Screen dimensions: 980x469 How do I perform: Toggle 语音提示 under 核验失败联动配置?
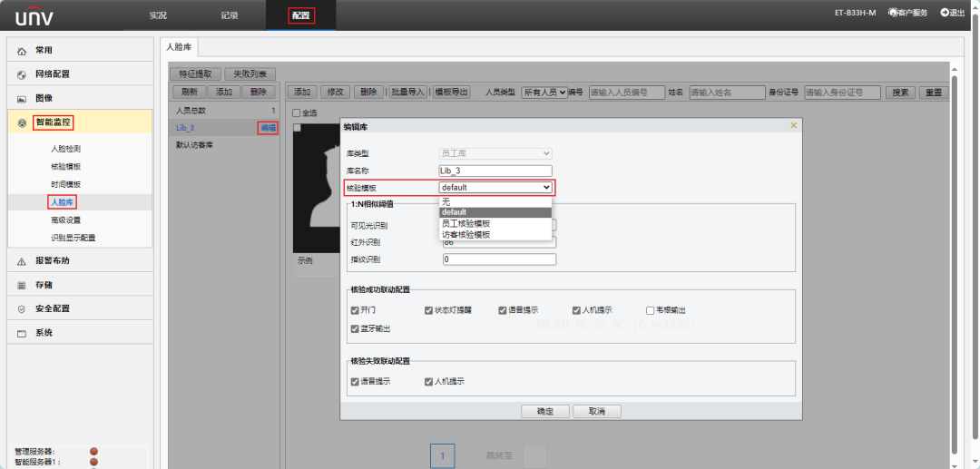355,382
